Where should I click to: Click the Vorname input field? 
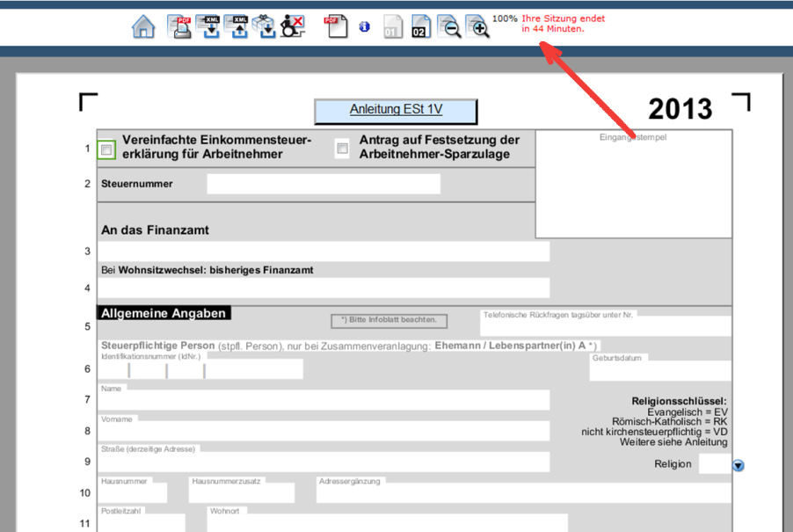(324, 431)
